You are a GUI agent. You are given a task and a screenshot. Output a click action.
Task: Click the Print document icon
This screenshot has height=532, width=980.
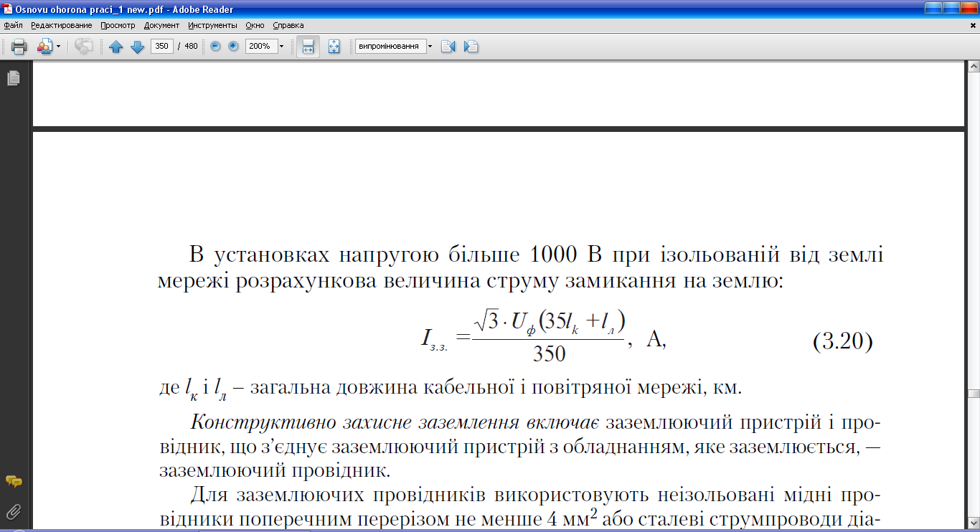click(x=19, y=47)
